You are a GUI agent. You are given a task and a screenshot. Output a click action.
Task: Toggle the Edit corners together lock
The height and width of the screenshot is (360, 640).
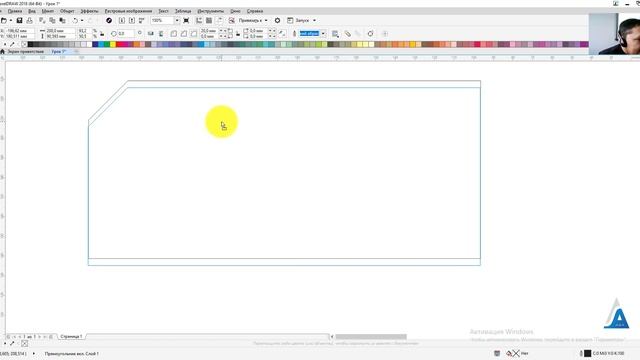click(x=238, y=33)
